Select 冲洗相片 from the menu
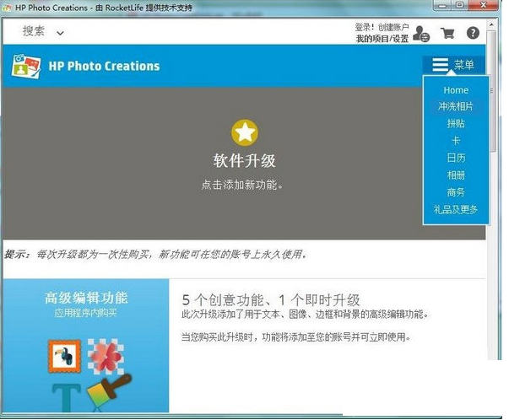Viewport: 509px width, 420px height. coord(456,106)
